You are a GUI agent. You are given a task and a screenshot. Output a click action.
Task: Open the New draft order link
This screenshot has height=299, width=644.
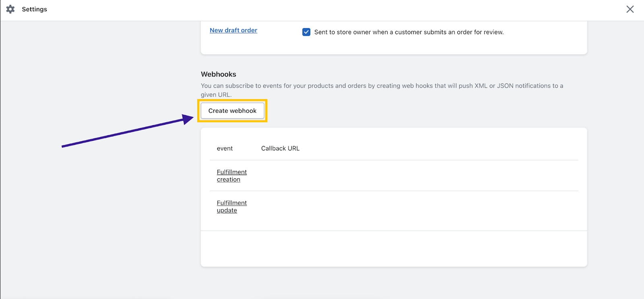pyautogui.click(x=233, y=30)
